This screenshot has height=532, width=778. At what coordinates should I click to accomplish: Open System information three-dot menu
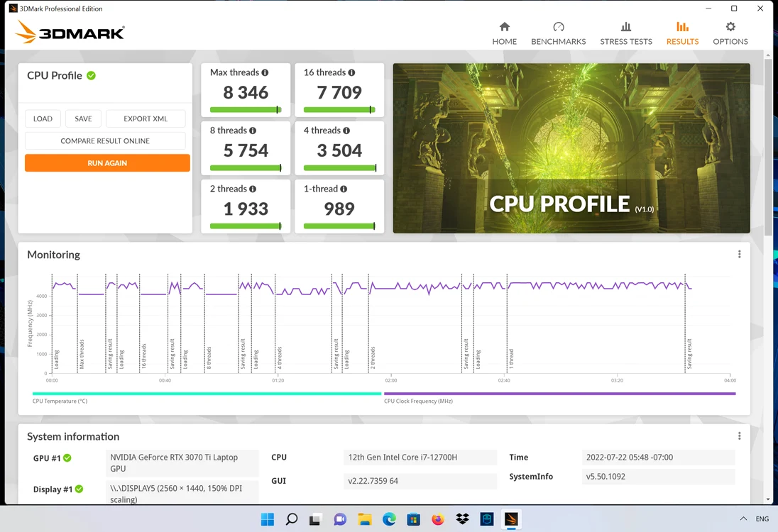click(x=739, y=436)
